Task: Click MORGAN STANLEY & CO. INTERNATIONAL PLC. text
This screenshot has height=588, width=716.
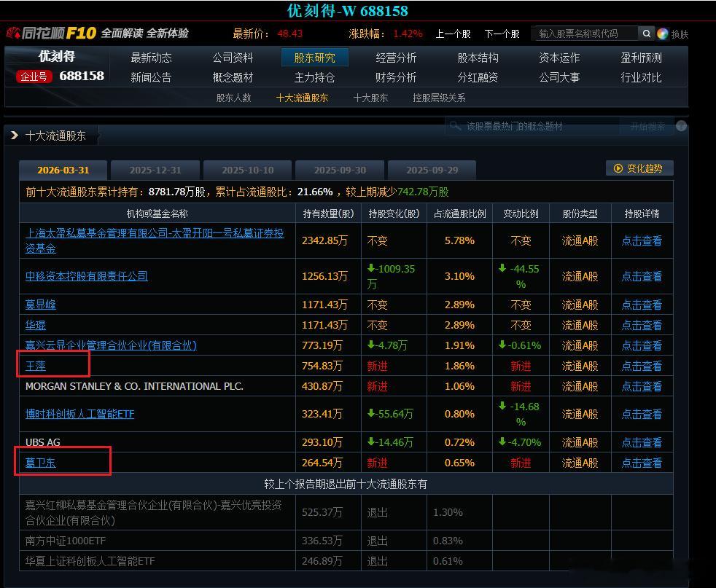Action: [134, 386]
